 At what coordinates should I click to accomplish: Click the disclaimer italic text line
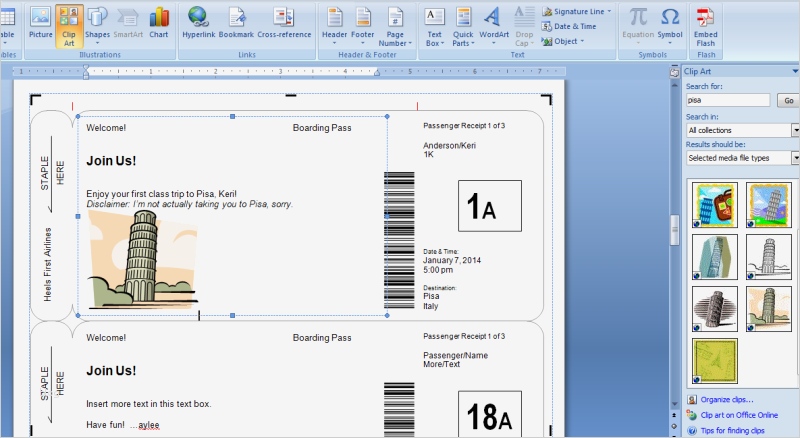(189, 204)
